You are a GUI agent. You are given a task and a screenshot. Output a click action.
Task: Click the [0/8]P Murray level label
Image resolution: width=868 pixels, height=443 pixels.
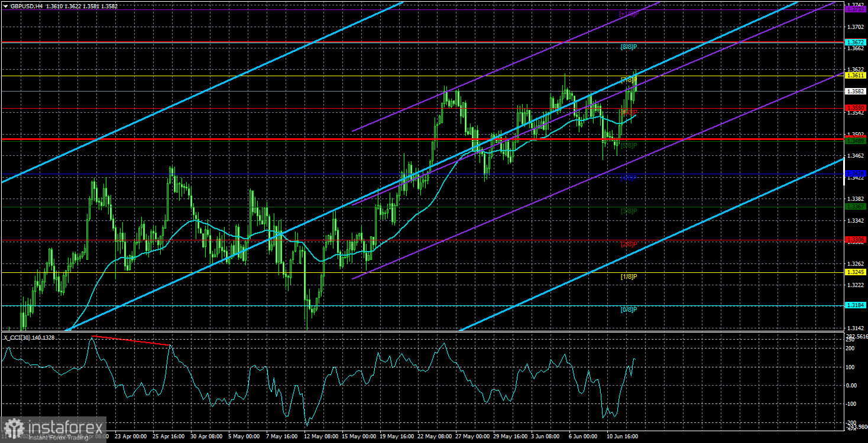point(629,310)
